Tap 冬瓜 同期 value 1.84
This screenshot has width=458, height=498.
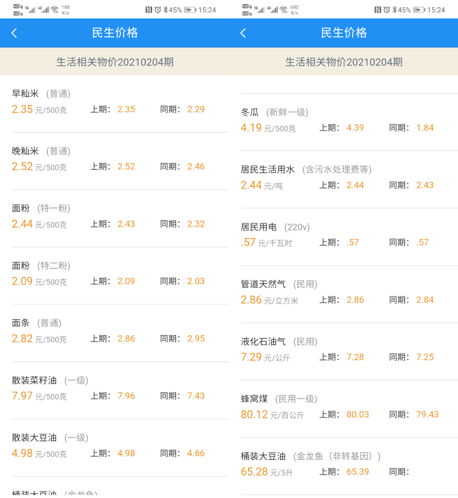[x=425, y=128]
